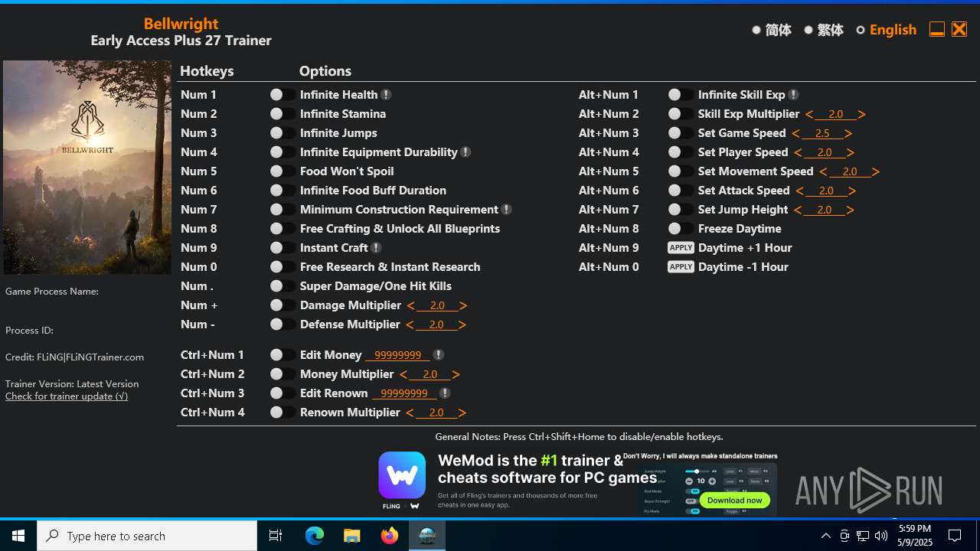
Task: Open Task View on the taskbar
Action: coord(276,536)
